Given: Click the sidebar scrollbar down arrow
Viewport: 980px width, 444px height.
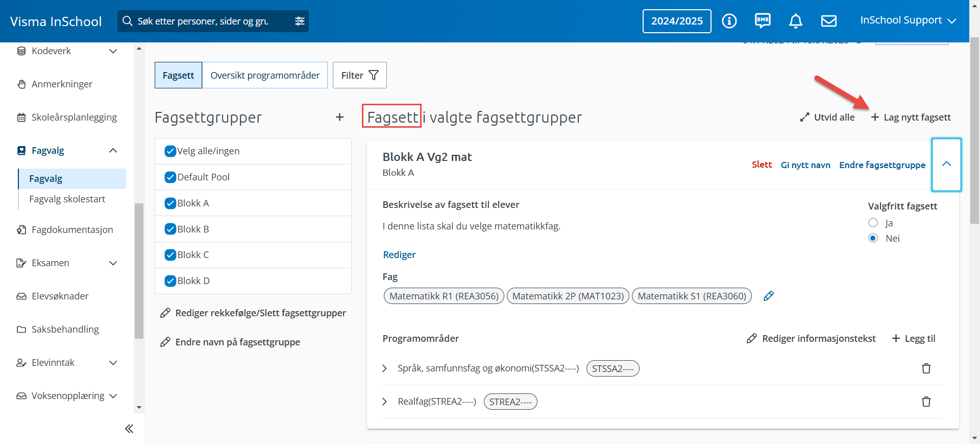Looking at the screenshot, I should tap(139, 408).
